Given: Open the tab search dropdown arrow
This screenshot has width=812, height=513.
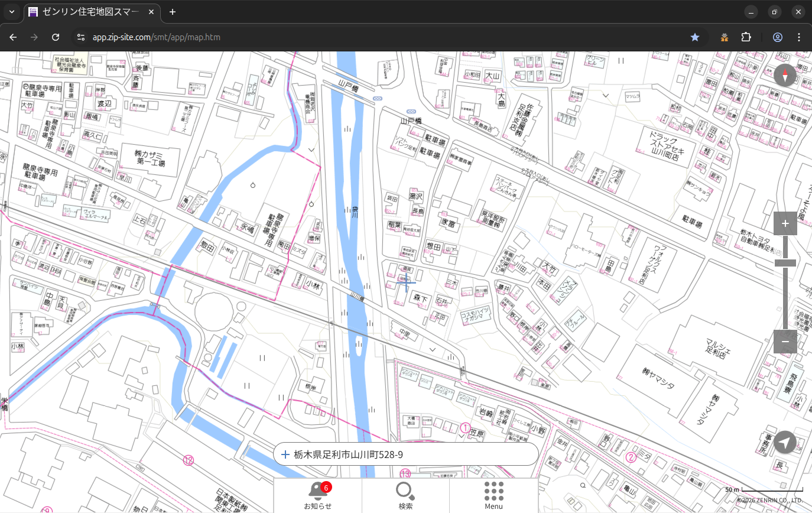Looking at the screenshot, I should pos(11,12).
